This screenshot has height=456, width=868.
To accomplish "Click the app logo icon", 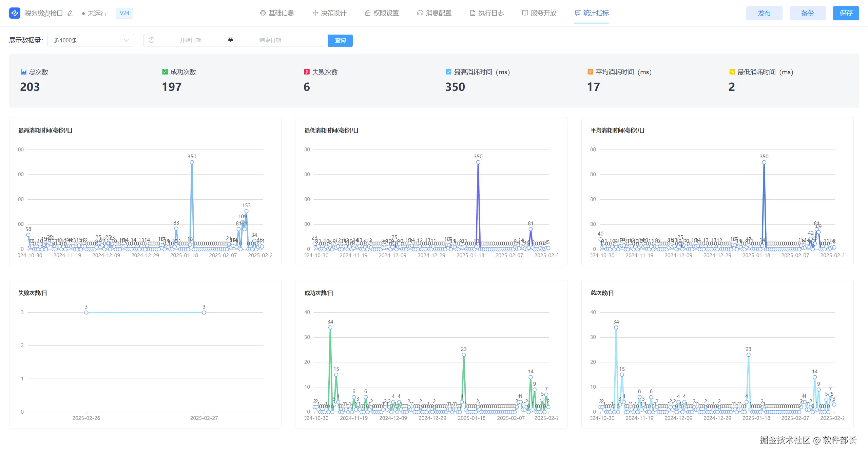I will pos(15,13).
